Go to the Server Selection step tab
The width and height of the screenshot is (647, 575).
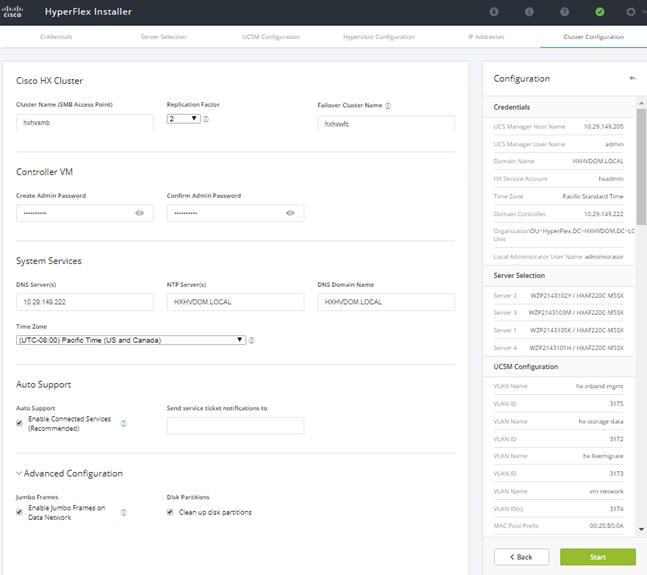163,37
